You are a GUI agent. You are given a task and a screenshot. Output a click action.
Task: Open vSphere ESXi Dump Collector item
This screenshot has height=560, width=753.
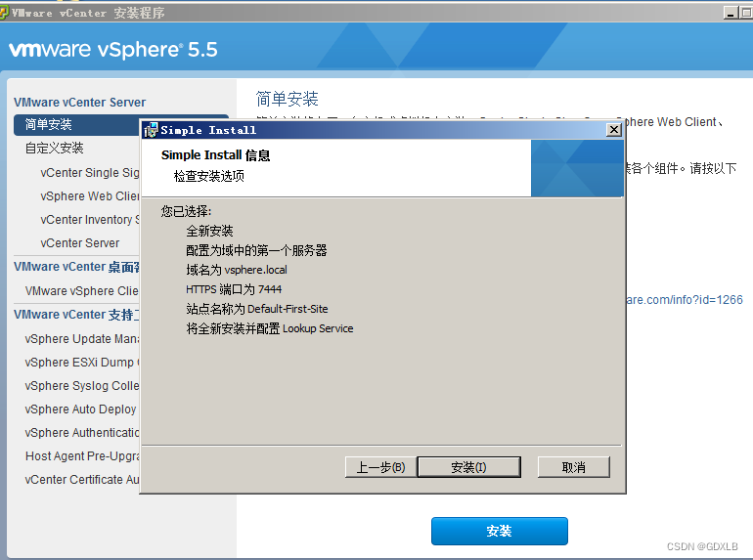[81, 363]
